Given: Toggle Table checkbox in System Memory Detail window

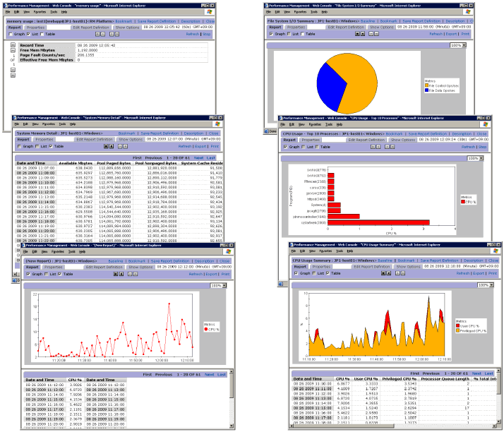Looking at the screenshot, I should click(x=50, y=146).
